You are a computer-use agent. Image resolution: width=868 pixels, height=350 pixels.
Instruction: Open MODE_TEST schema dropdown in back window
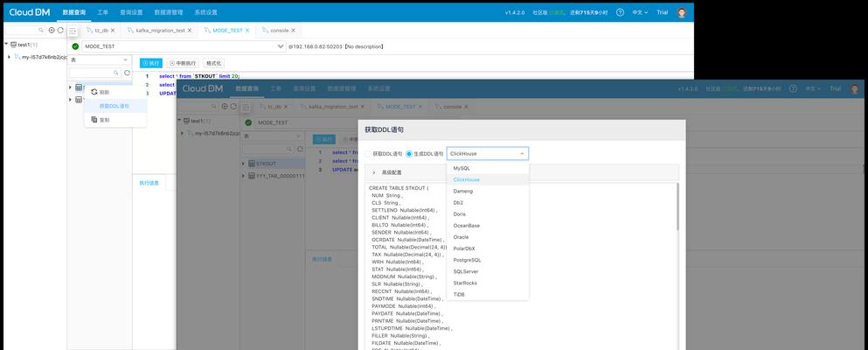pos(184,46)
